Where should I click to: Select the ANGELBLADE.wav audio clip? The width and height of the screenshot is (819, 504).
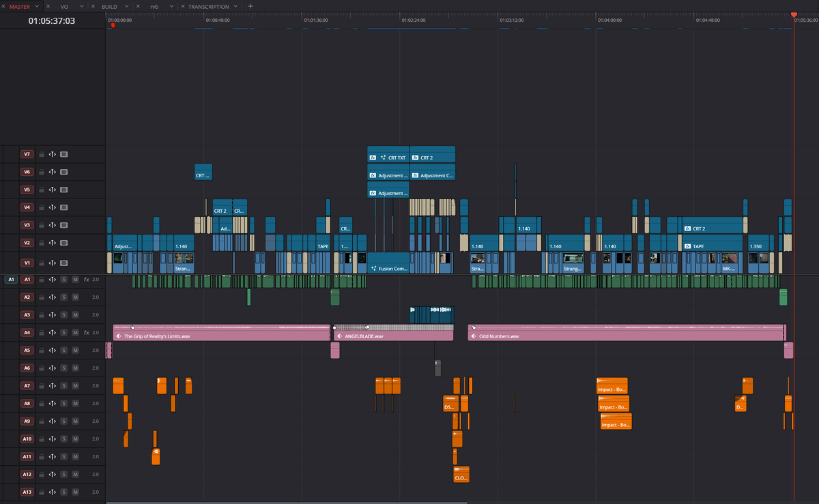pyautogui.click(x=394, y=333)
